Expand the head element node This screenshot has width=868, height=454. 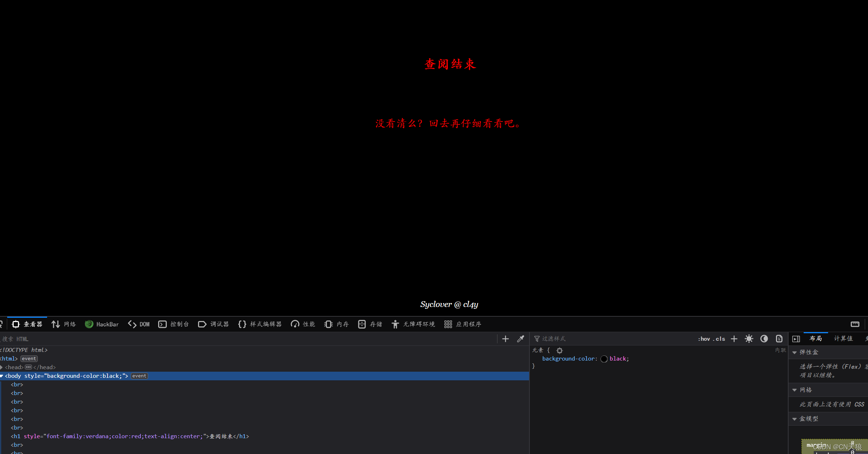(2, 367)
